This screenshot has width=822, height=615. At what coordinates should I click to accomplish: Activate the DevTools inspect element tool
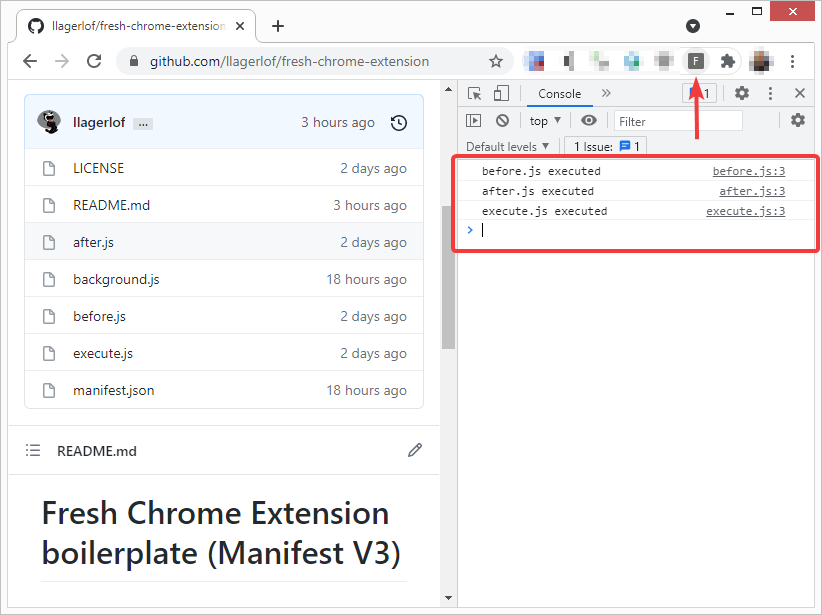coord(474,93)
